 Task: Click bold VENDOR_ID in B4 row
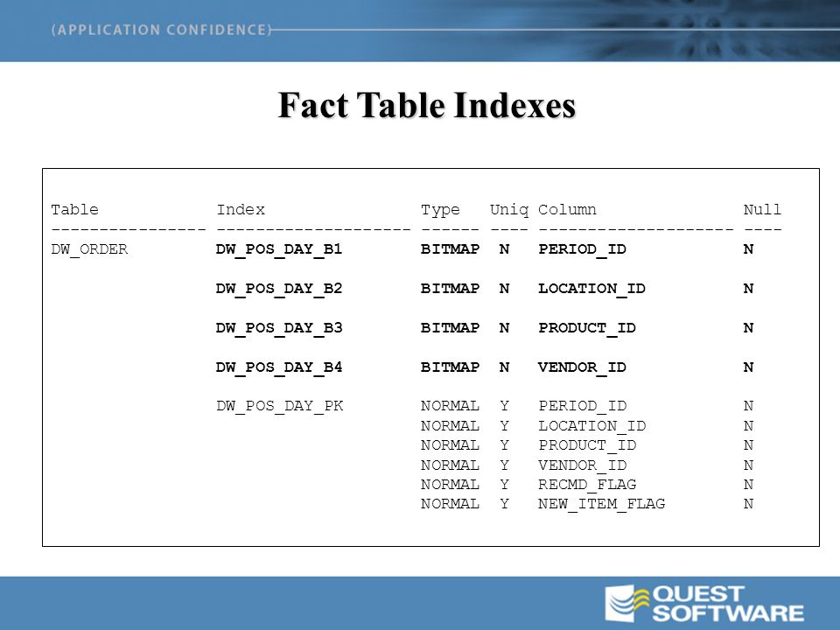point(583,367)
